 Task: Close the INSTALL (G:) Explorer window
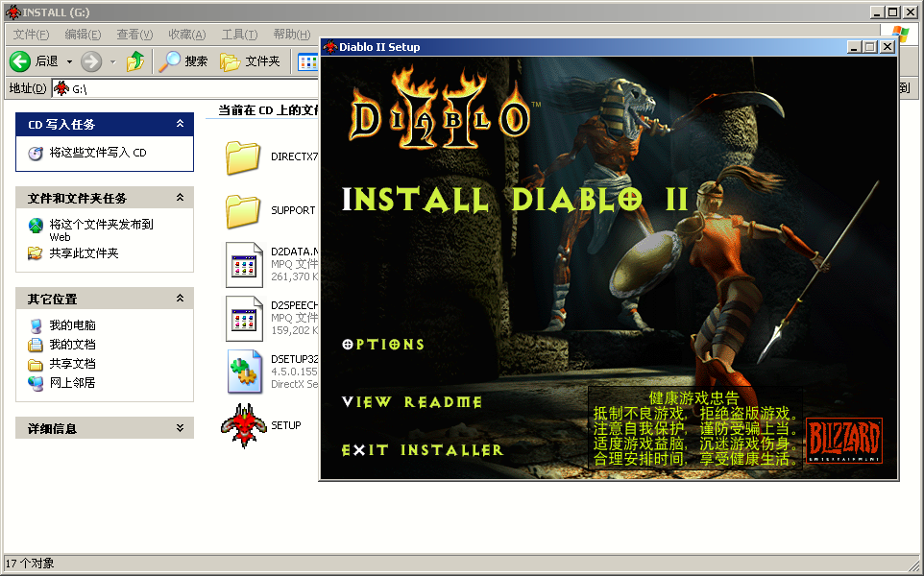point(910,12)
